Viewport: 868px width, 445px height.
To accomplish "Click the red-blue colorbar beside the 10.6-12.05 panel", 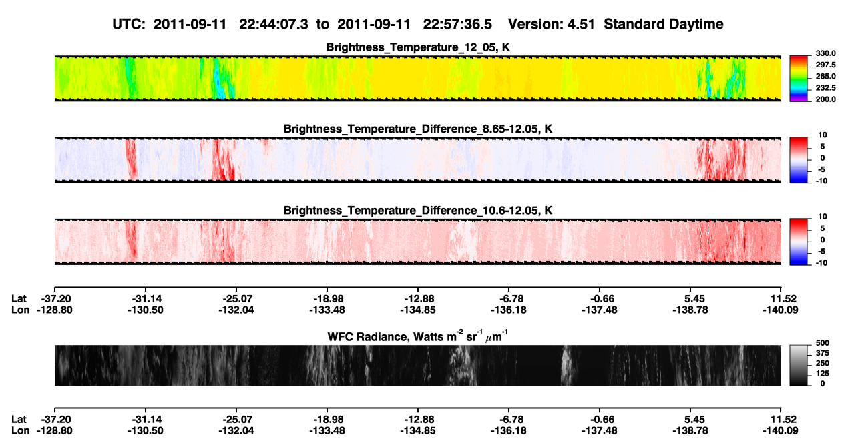I will pos(799,242).
